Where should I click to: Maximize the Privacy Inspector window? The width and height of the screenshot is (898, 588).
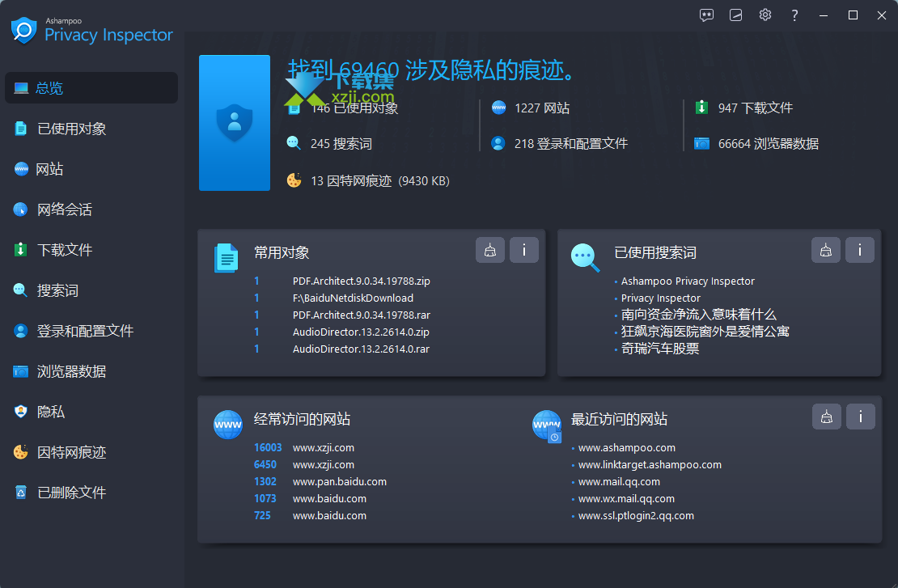point(853,15)
